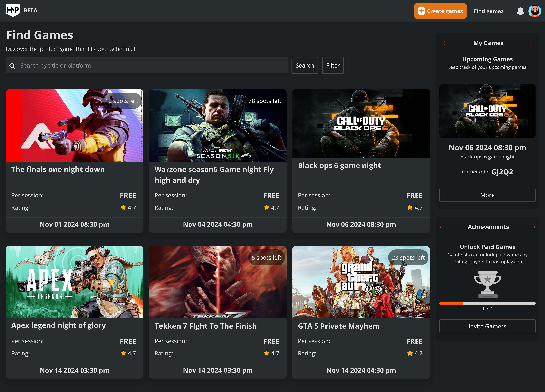Click the 5 spots left badge

[x=266, y=258]
